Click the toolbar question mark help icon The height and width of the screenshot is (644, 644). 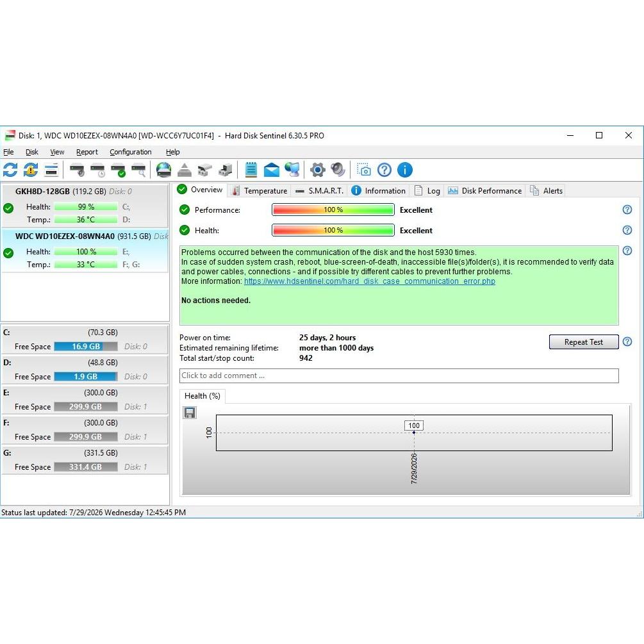(x=384, y=170)
